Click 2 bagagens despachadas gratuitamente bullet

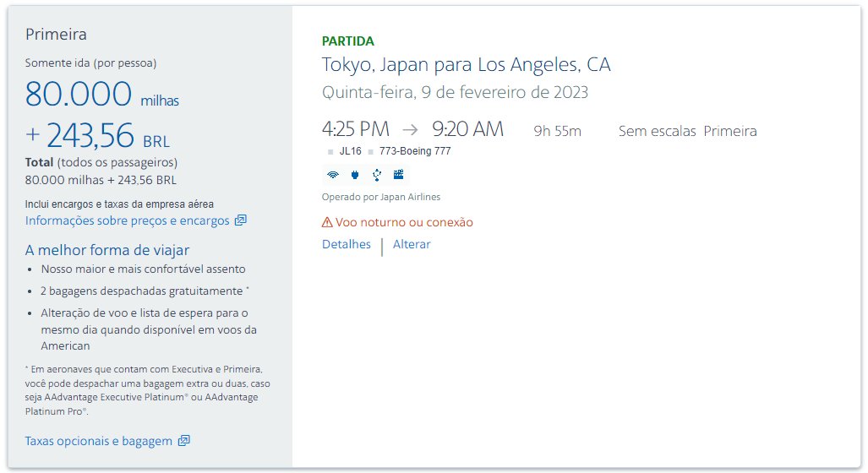click(x=145, y=291)
